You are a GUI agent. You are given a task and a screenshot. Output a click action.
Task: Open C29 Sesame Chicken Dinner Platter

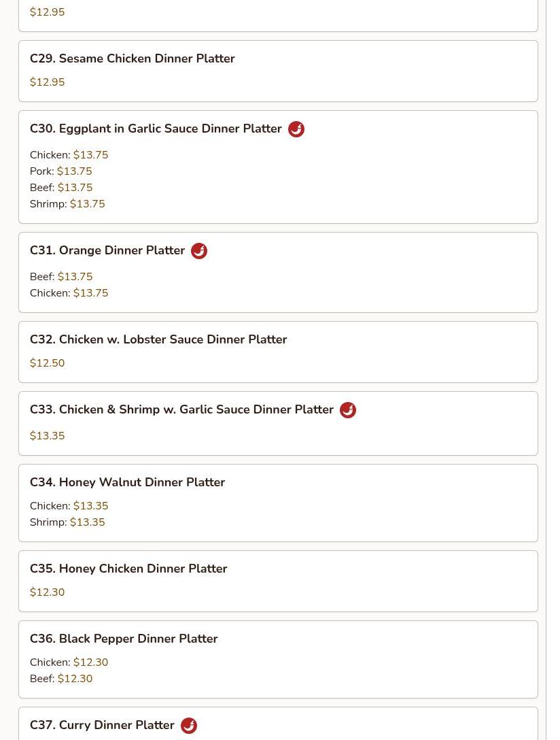278,71
